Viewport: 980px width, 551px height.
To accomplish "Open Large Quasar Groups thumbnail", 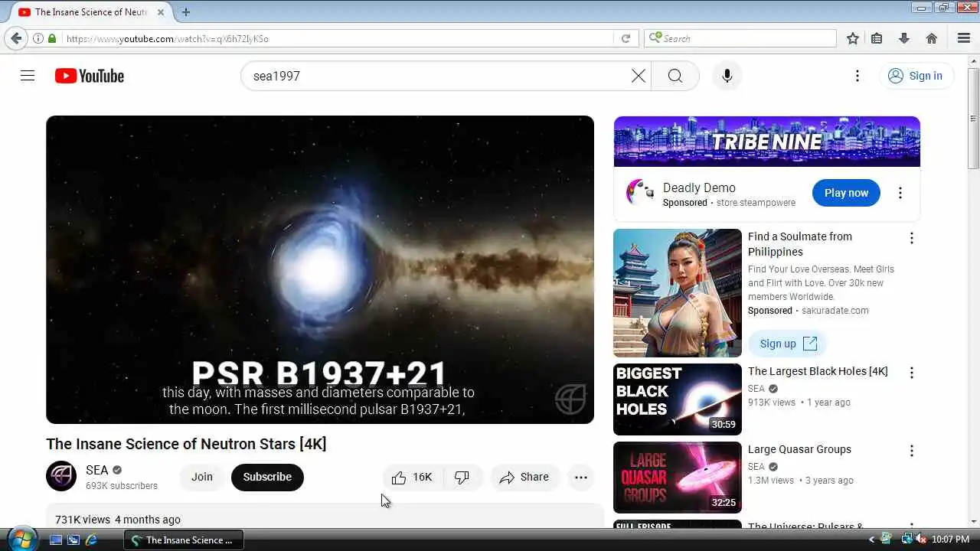I will (x=678, y=478).
